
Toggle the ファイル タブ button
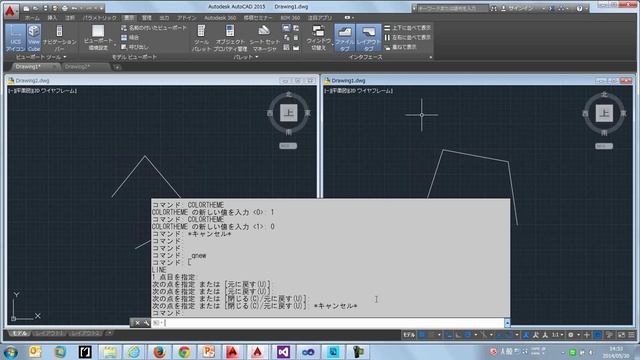tap(345, 38)
